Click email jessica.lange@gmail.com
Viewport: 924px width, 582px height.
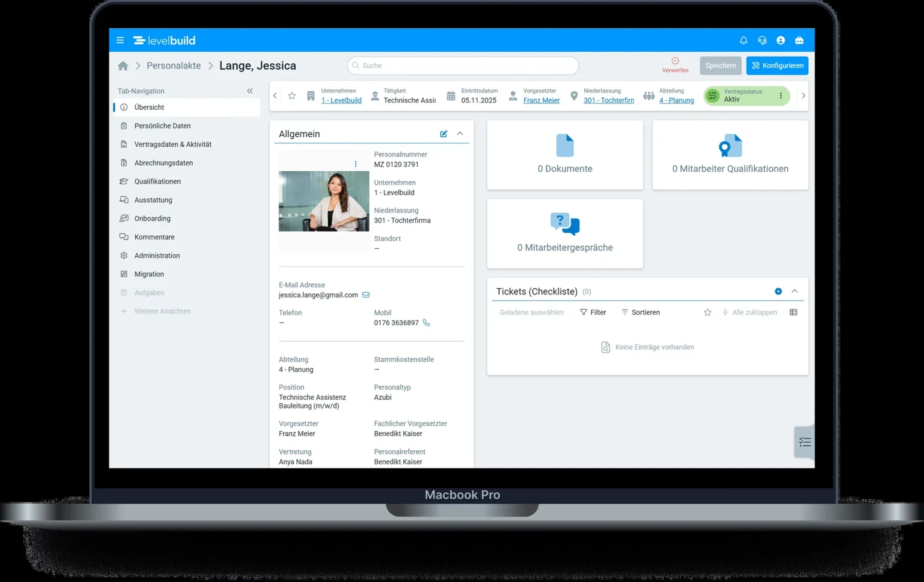coord(318,295)
